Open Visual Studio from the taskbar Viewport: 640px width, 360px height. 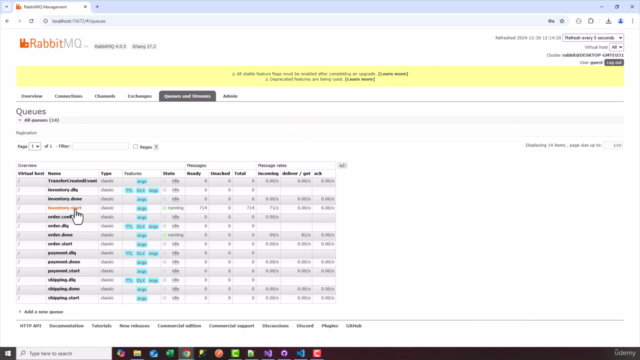click(268, 353)
